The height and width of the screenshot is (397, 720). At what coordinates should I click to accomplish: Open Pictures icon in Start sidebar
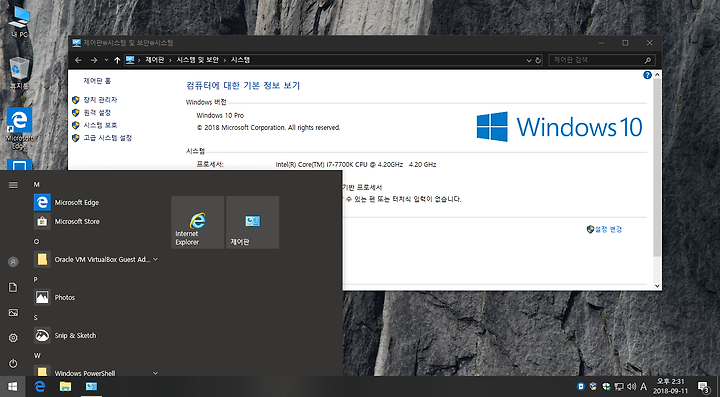point(13,313)
